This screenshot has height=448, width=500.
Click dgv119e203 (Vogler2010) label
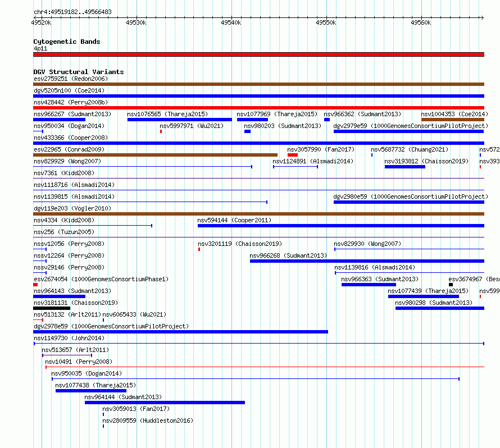coord(72,208)
